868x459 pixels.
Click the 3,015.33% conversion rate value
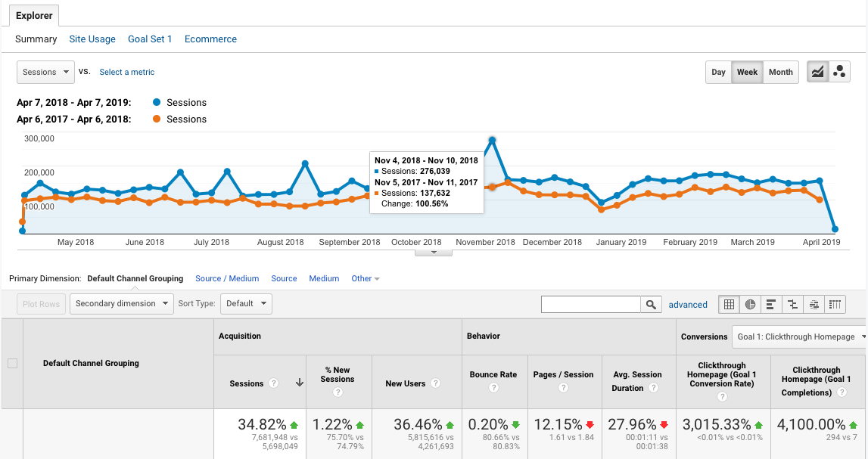coord(717,424)
